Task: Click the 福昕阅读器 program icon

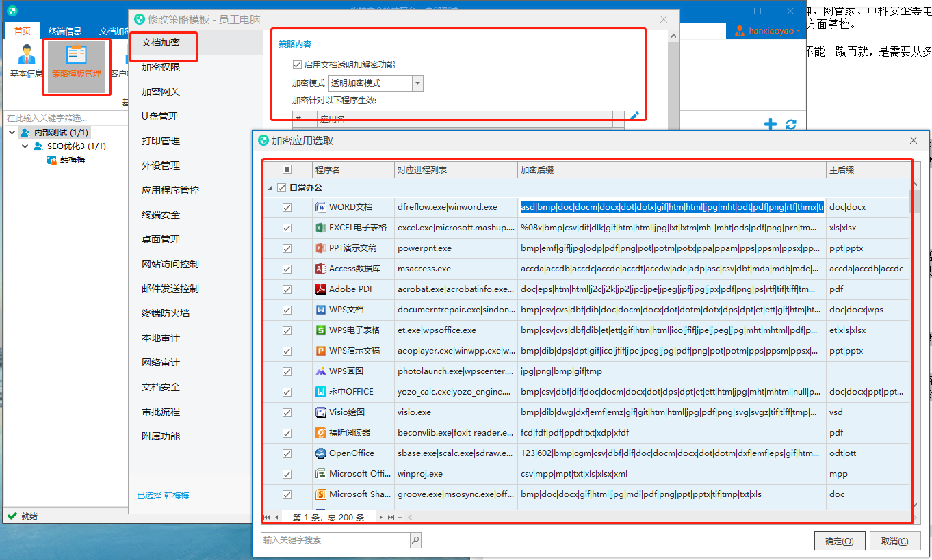Action: pyautogui.click(x=320, y=433)
